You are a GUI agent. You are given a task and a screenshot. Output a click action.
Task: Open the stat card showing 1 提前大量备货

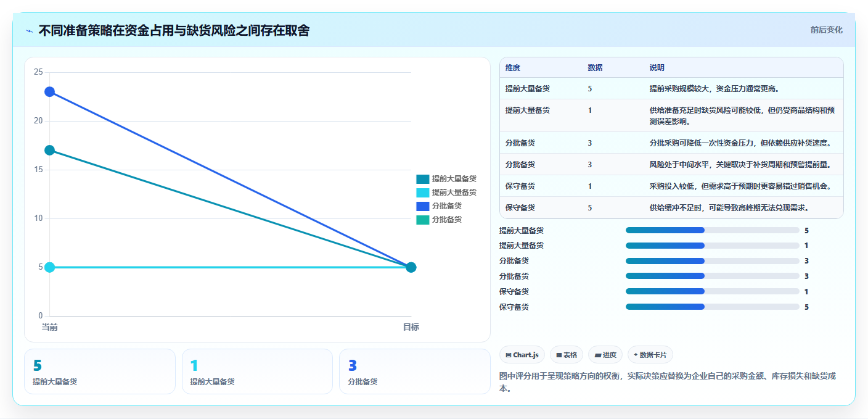pyautogui.click(x=257, y=371)
